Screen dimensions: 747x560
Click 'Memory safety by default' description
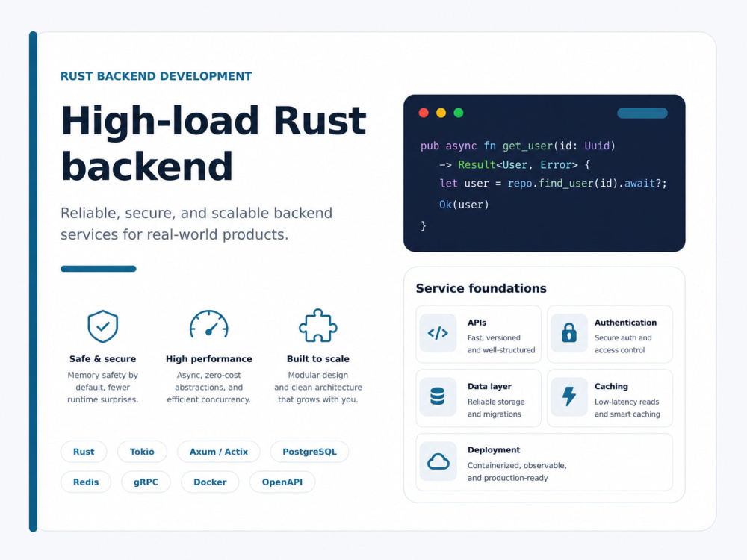[x=103, y=387]
